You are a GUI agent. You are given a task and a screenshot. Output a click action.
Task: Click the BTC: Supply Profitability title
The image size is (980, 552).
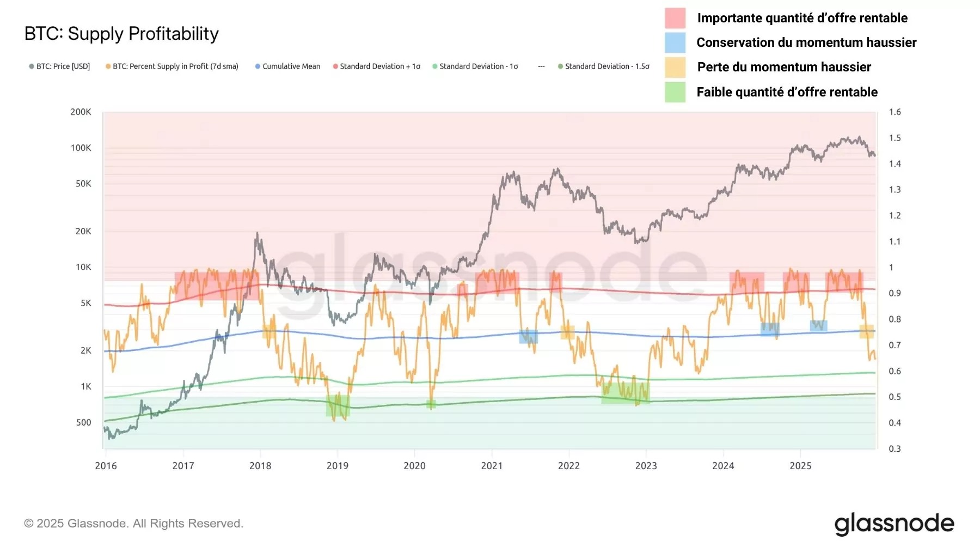(x=121, y=34)
